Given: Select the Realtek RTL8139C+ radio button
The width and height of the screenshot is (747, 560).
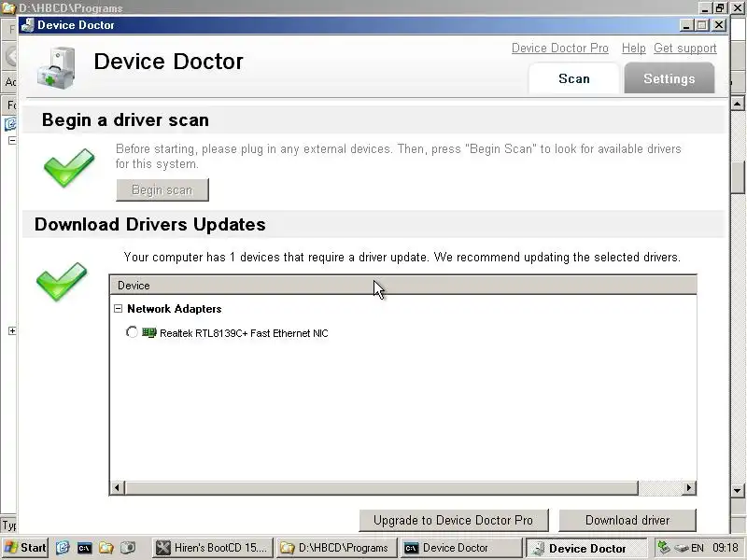Looking at the screenshot, I should [132, 332].
